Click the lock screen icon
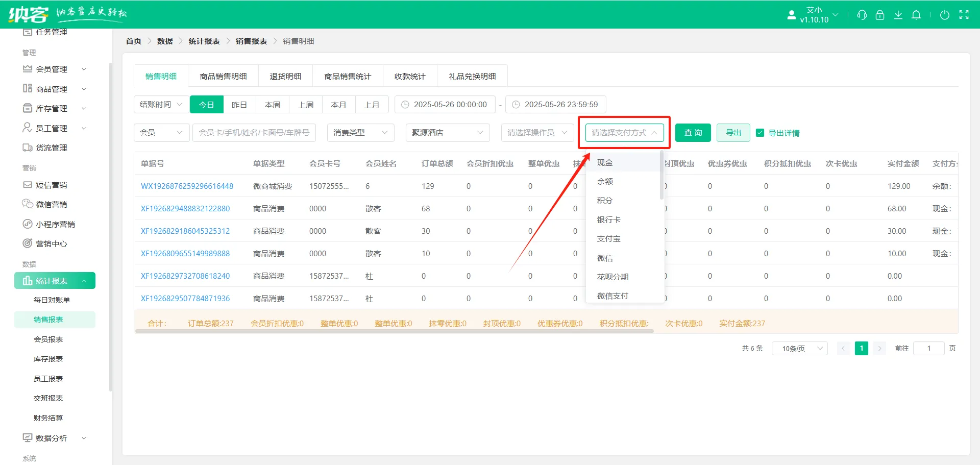The height and width of the screenshot is (465, 980). [x=880, y=15]
